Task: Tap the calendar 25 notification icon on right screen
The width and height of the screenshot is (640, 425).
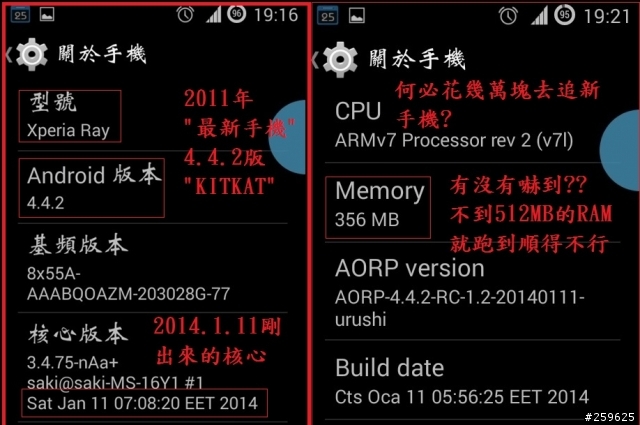Action: [x=328, y=16]
